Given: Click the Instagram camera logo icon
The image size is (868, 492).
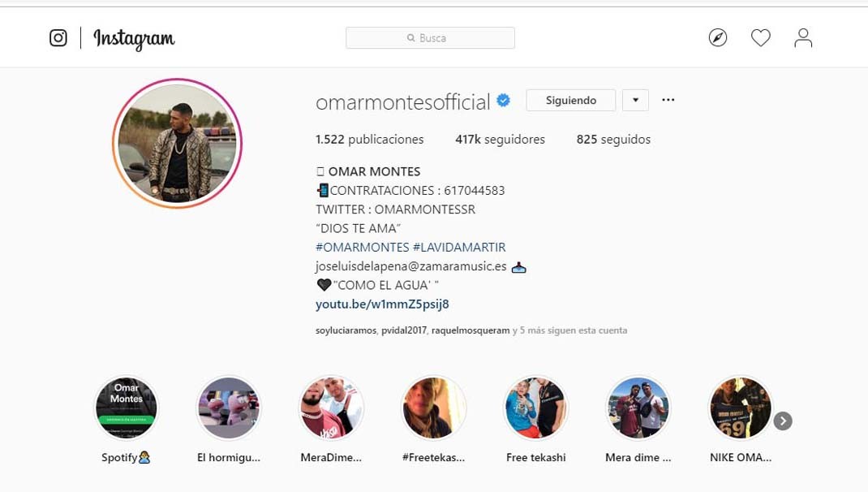Looking at the screenshot, I should pos(58,37).
